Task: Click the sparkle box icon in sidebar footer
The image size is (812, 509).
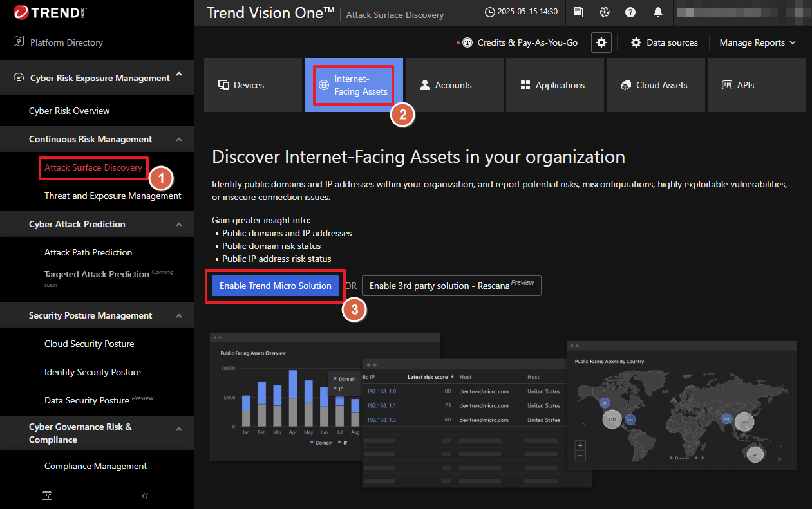Action: point(47,495)
